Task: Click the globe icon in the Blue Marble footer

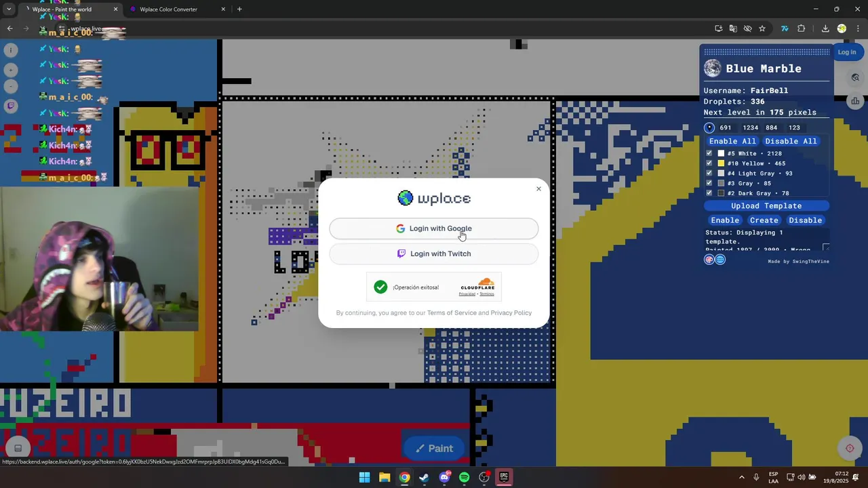Action: pyautogui.click(x=720, y=260)
